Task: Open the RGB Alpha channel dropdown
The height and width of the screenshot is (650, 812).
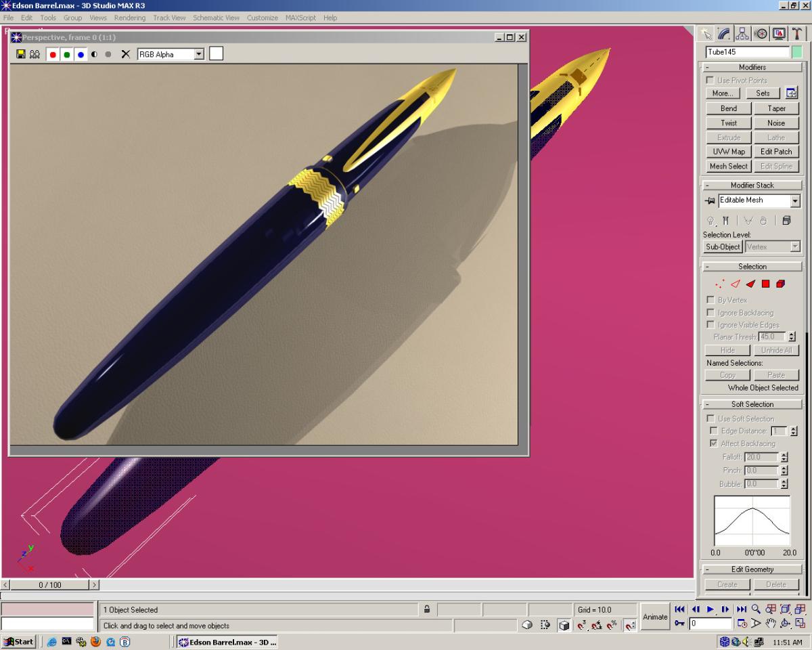Action: pos(198,54)
